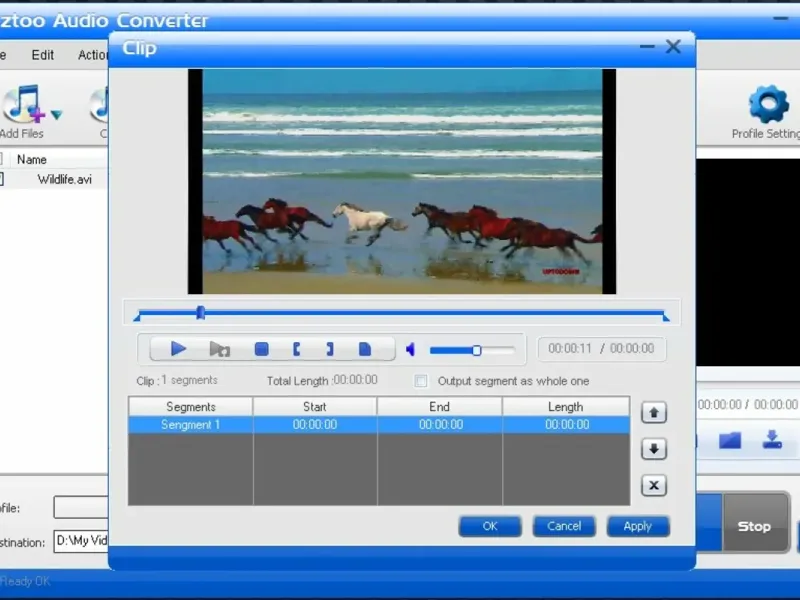Minimize the Clip dialog
This screenshot has height=600, width=800.
647,47
